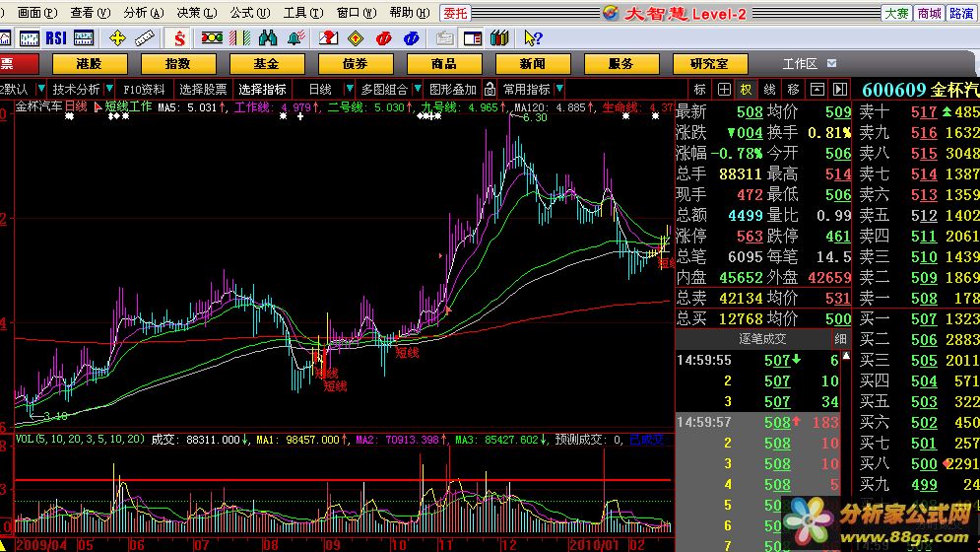
Task: Click the RSI indicator icon
Action: pyautogui.click(x=55, y=38)
